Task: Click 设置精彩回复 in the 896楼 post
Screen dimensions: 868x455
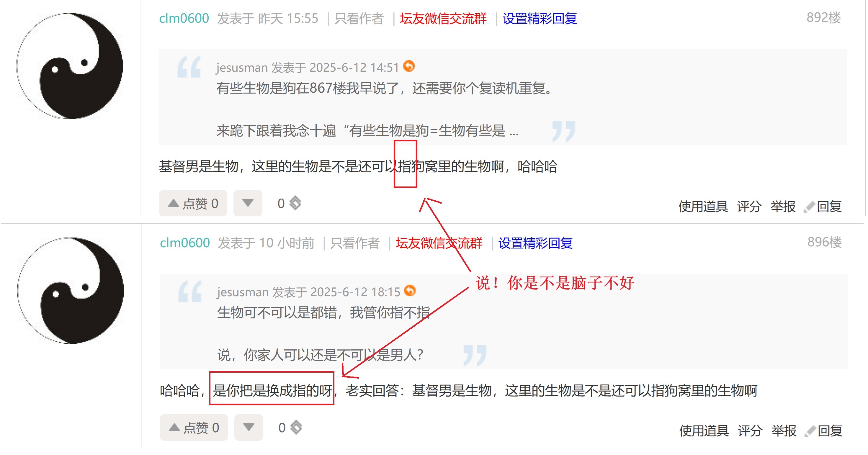Action: pyautogui.click(x=535, y=243)
